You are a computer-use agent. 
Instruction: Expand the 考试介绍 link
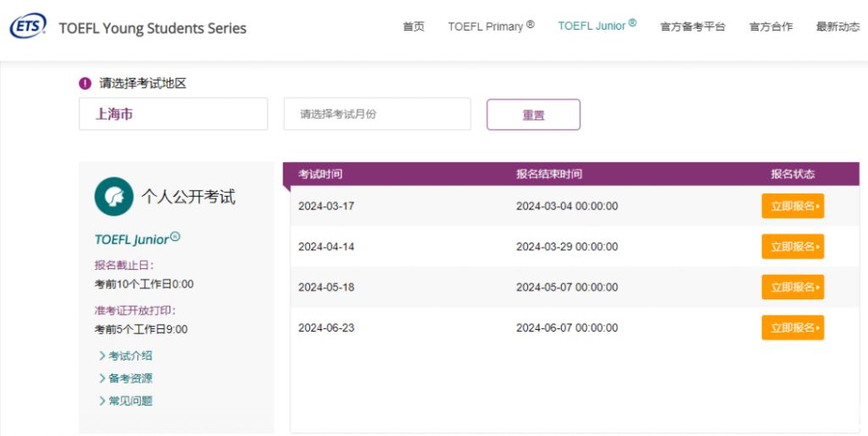(x=130, y=355)
